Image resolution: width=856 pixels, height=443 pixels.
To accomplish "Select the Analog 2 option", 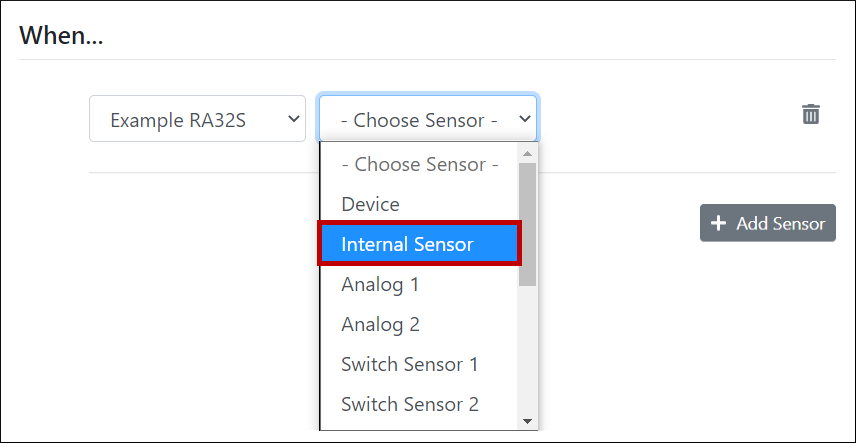I will point(380,324).
